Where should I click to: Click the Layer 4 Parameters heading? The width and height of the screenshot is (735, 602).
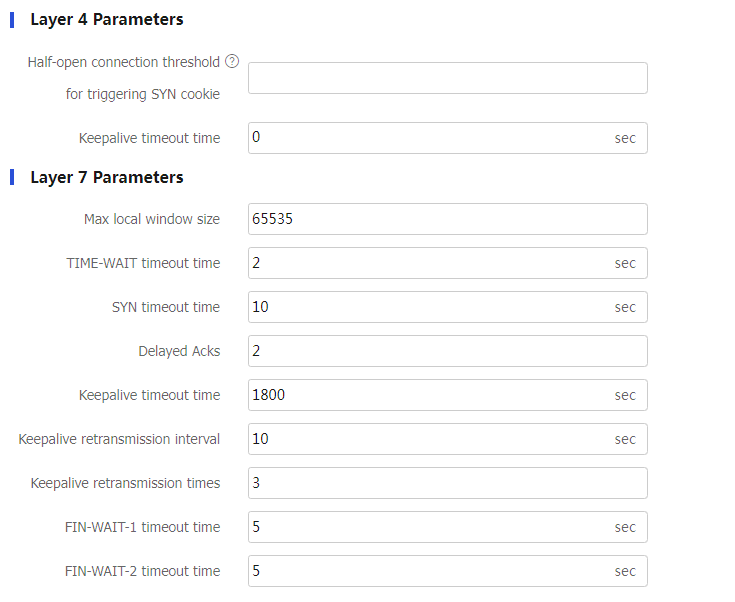point(107,19)
